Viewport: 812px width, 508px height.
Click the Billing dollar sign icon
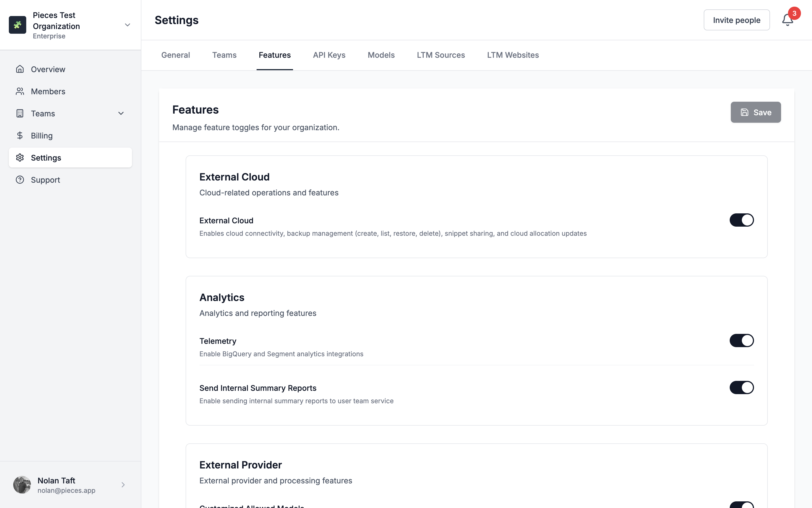tap(20, 135)
